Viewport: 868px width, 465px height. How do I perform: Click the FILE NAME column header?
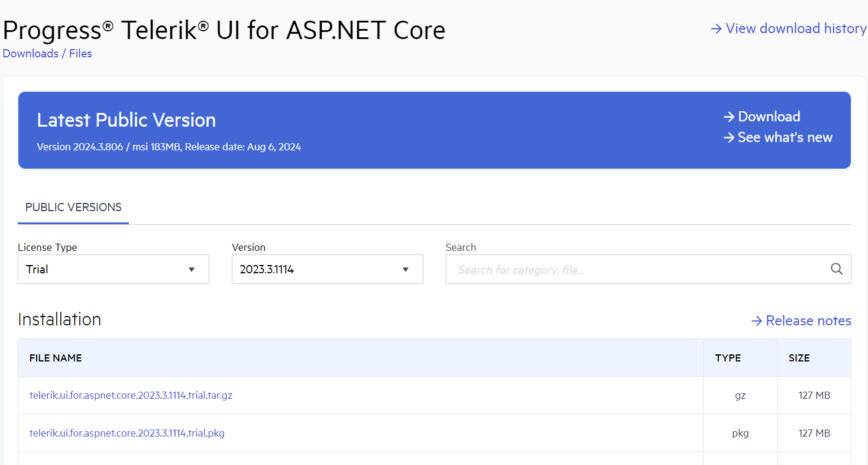tap(56, 358)
